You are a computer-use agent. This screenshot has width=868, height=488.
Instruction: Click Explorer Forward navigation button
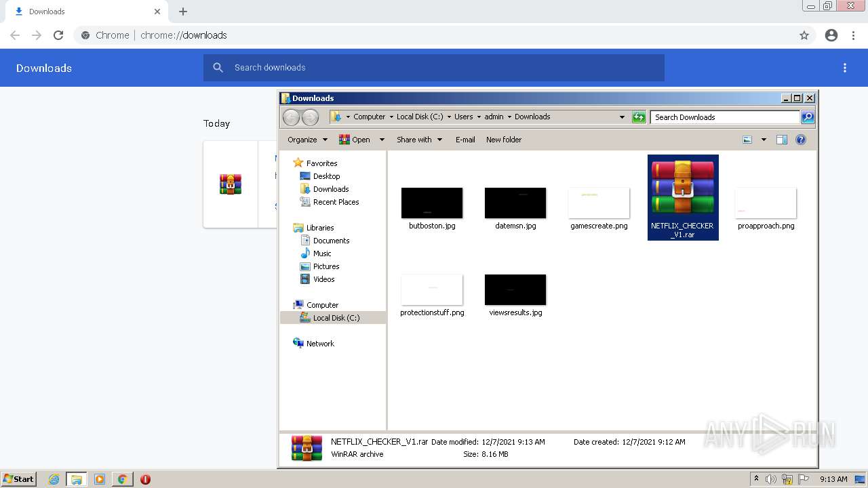coord(310,117)
